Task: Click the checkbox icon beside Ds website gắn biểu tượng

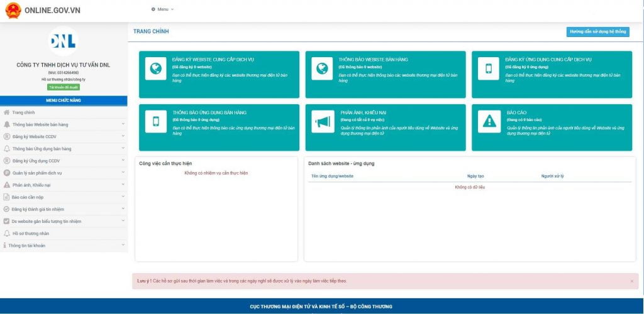Action: [6, 221]
